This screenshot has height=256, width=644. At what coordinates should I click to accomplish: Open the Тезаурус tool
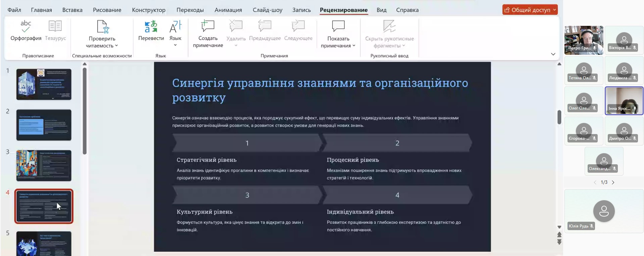coord(55,26)
